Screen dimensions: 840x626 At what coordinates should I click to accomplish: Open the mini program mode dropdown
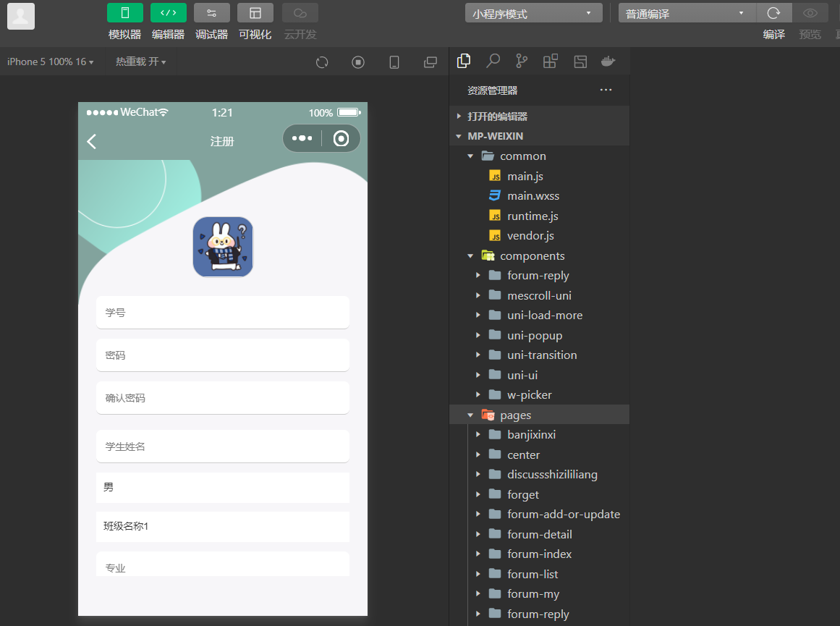533,13
